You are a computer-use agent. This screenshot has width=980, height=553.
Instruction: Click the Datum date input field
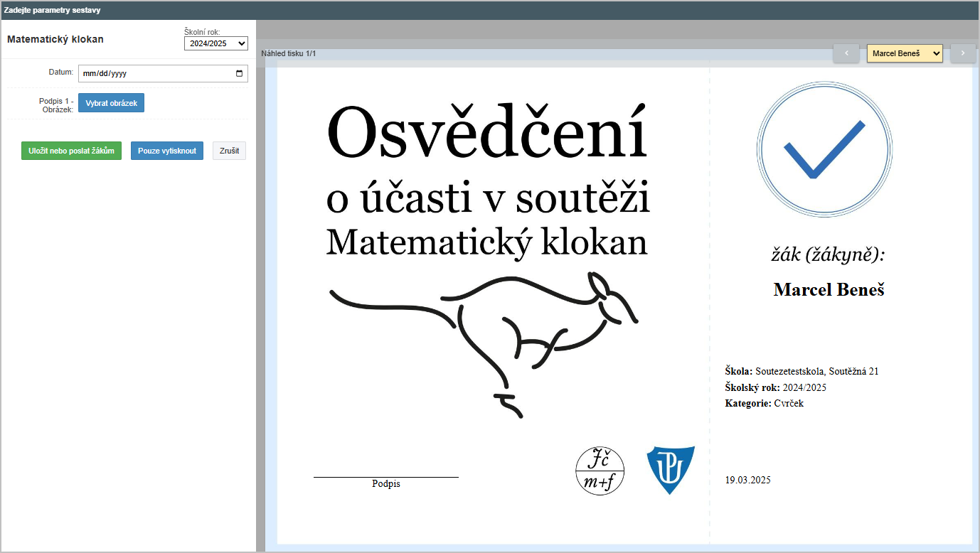point(163,73)
